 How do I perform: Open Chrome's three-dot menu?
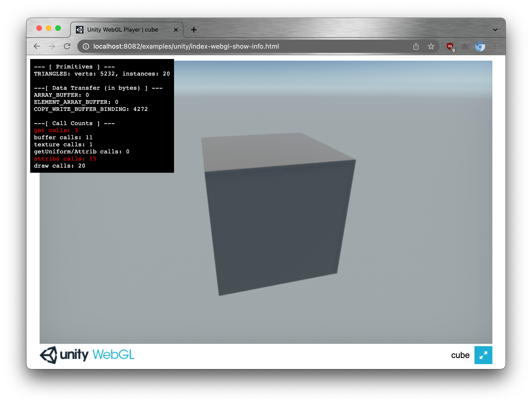click(x=495, y=46)
